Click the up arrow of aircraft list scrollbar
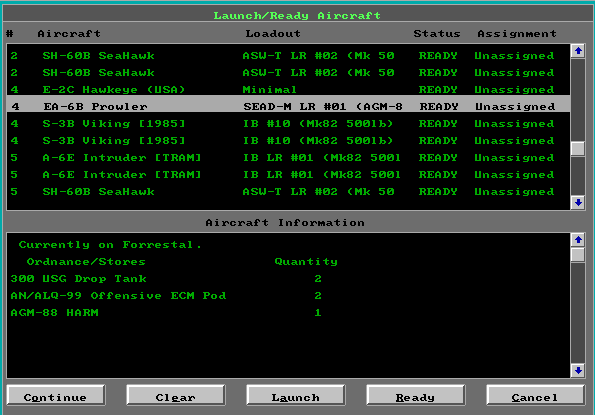This screenshot has height=415, width=595. [x=578, y=51]
